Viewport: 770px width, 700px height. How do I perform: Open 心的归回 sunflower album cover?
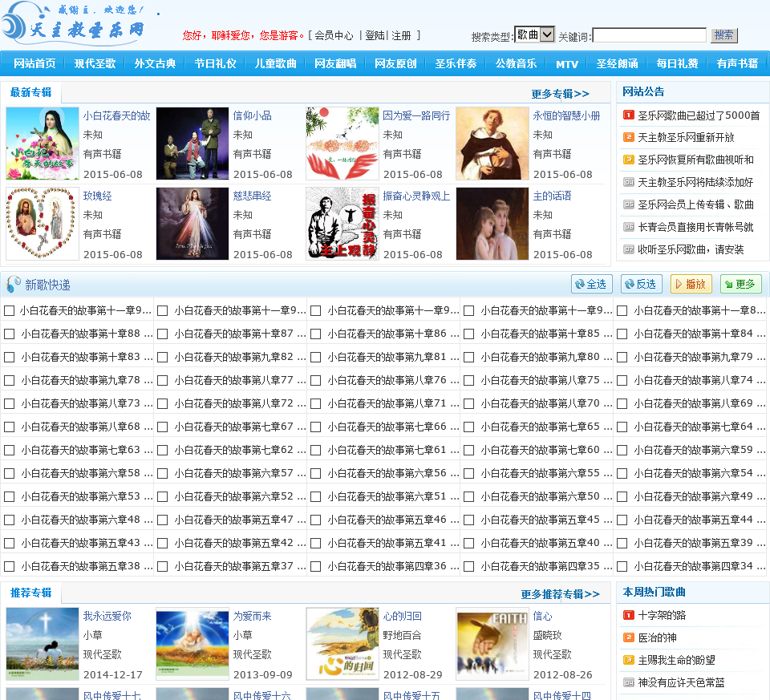pos(342,644)
